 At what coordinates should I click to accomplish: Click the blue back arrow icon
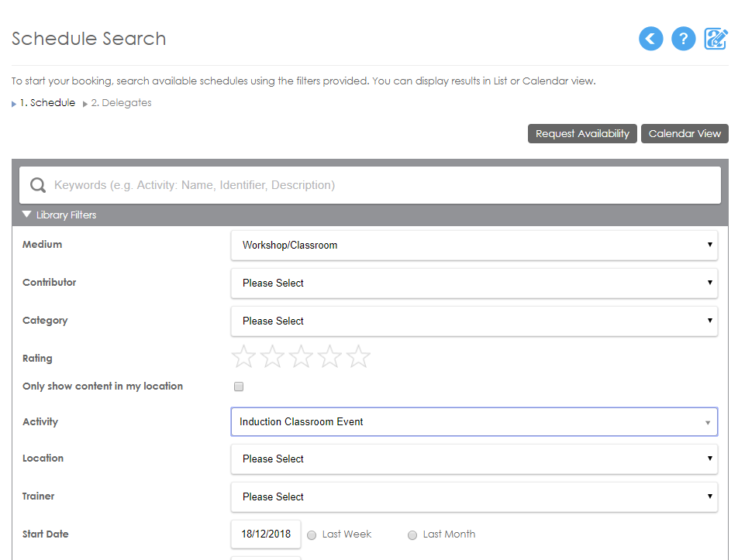coord(651,39)
